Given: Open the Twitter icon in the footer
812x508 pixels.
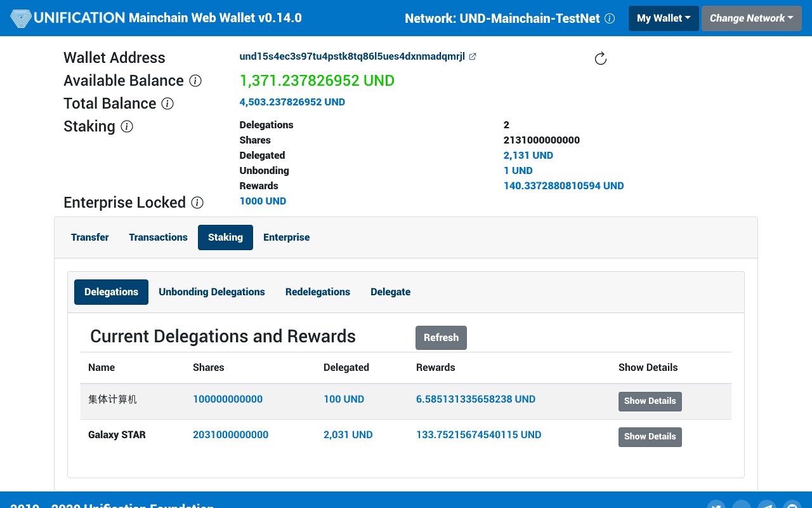Looking at the screenshot, I should 716,505.
